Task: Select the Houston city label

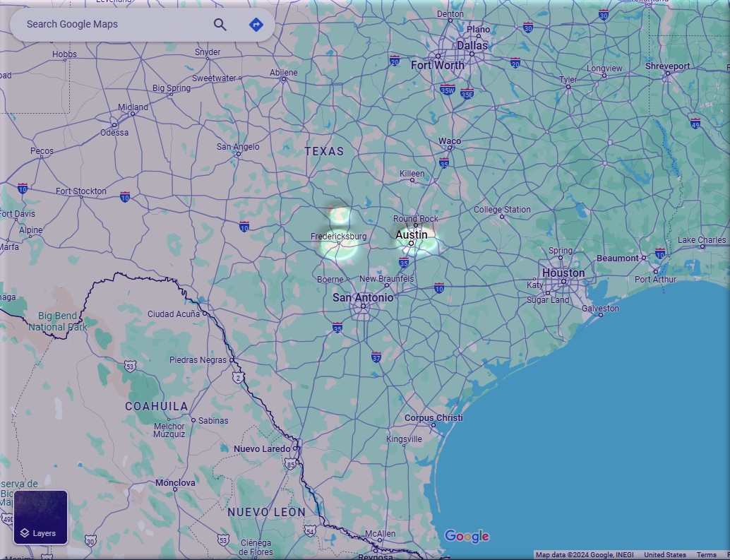Action: (563, 273)
